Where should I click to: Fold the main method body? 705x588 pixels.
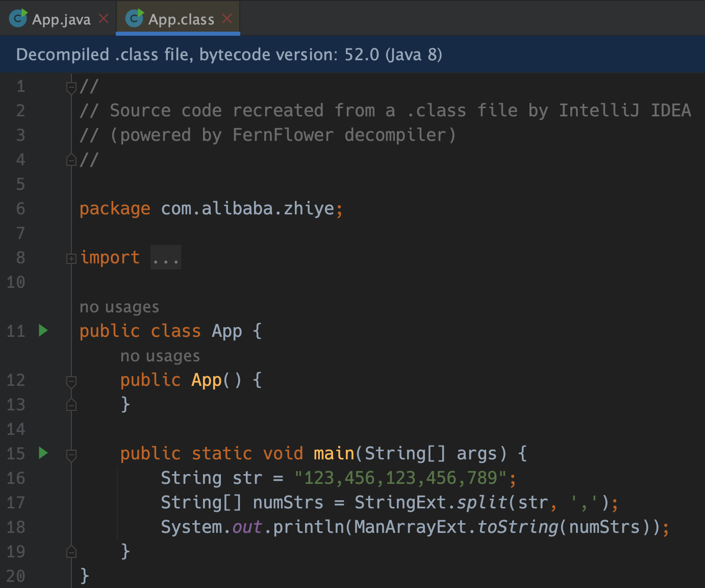pyautogui.click(x=71, y=454)
